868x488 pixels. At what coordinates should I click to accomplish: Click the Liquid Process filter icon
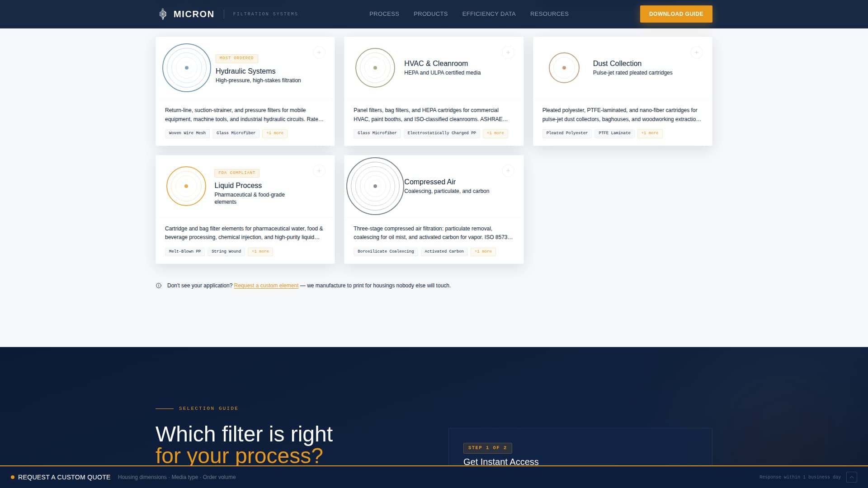point(186,186)
